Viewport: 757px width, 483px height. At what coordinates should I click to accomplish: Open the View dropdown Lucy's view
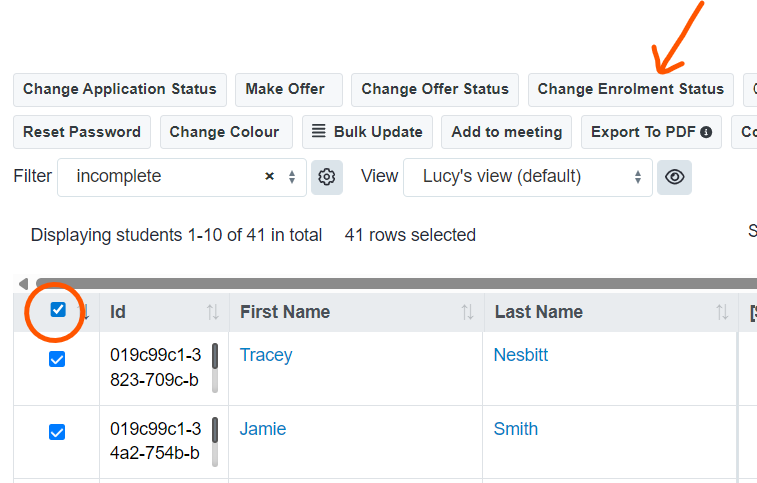(528, 177)
